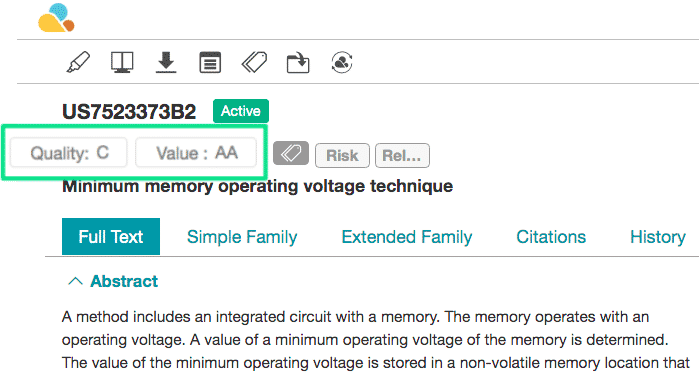The height and width of the screenshot is (378, 699).
Task: Select the Full Text tab
Action: pos(111,237)
